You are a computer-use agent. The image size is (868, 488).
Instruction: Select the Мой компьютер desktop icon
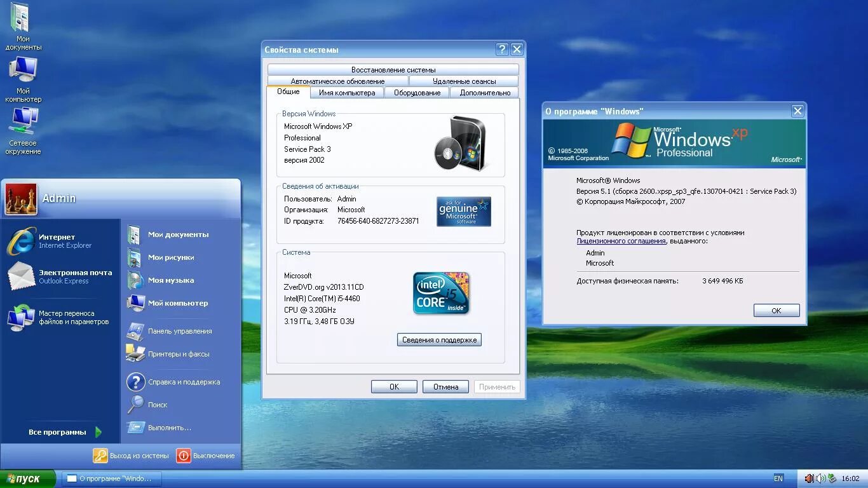(23, 79)
